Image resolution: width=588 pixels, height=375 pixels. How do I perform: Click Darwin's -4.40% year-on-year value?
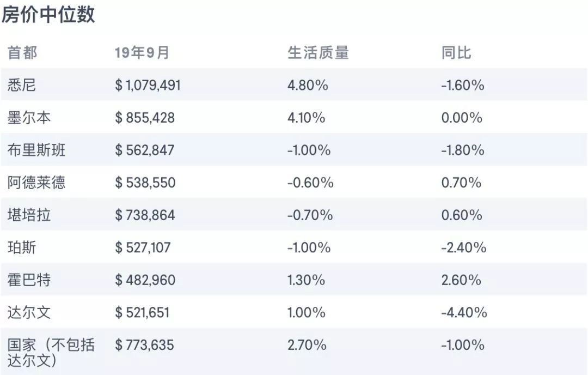[464, 312]
